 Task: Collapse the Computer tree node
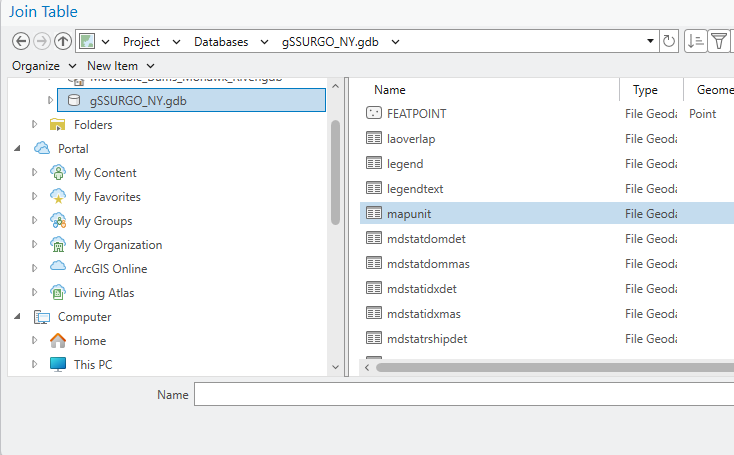tap(18, 316)
